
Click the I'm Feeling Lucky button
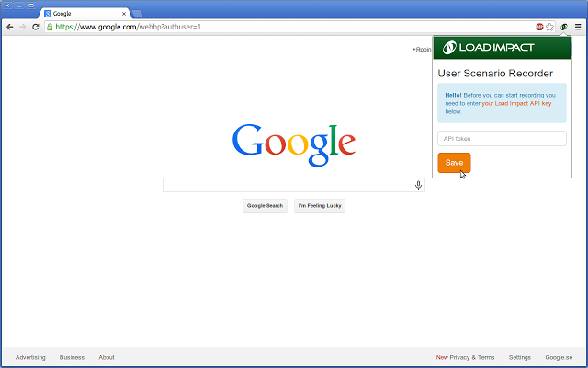pyautogui.click(x=320, y=206)
